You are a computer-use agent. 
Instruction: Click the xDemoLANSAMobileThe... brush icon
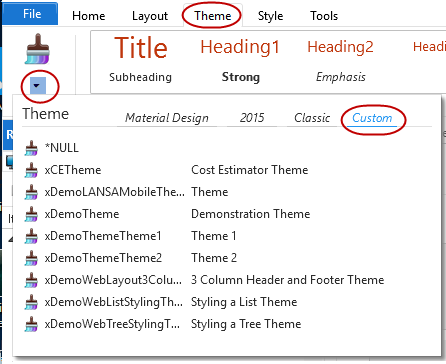click(31, 192)
